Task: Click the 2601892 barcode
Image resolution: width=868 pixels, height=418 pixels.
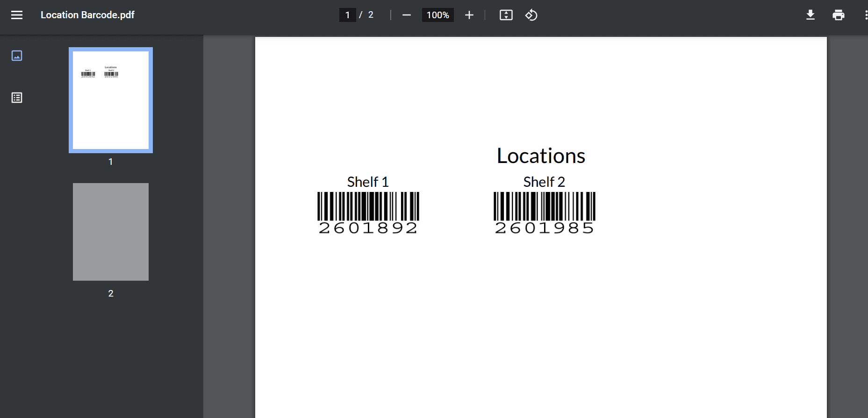Action: [368, 213]
